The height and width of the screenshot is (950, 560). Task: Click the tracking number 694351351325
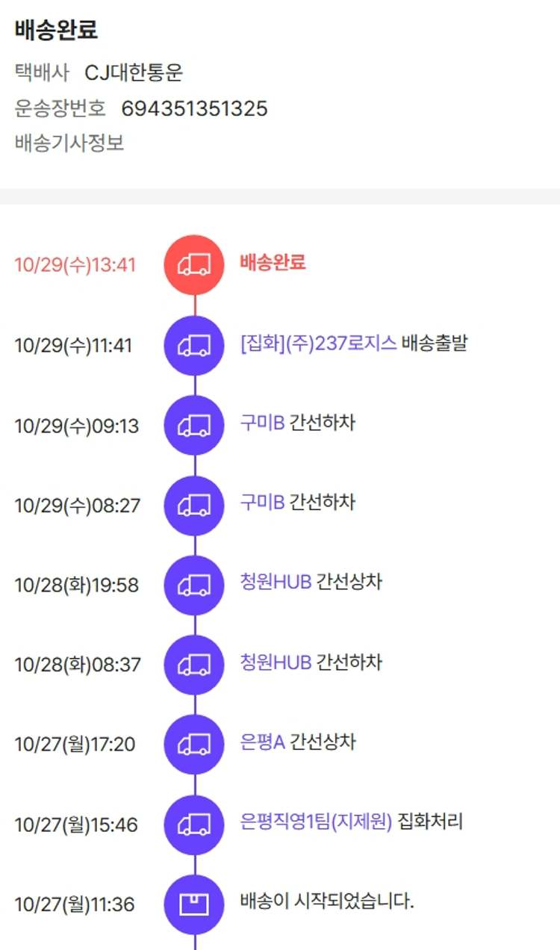coord(194,109)
